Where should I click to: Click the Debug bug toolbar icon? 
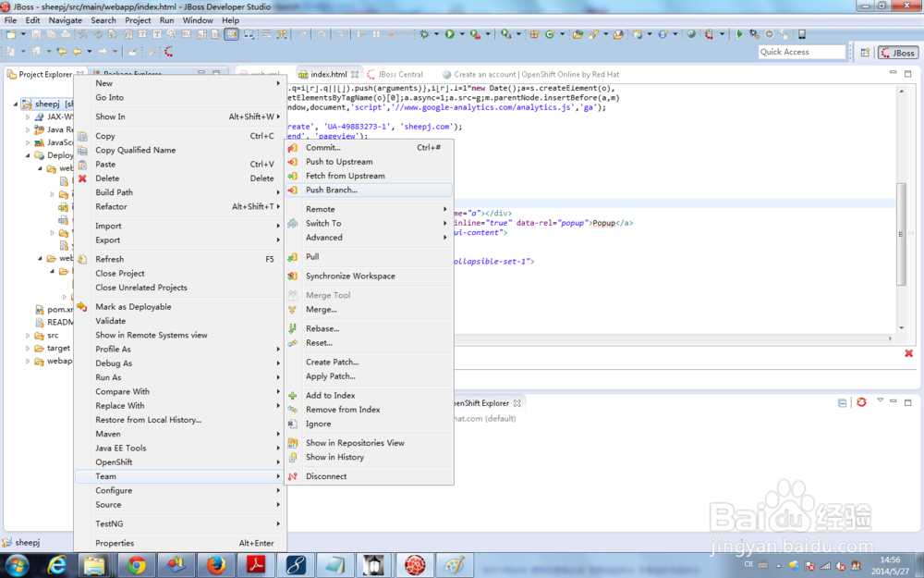(x=424, y=34)
